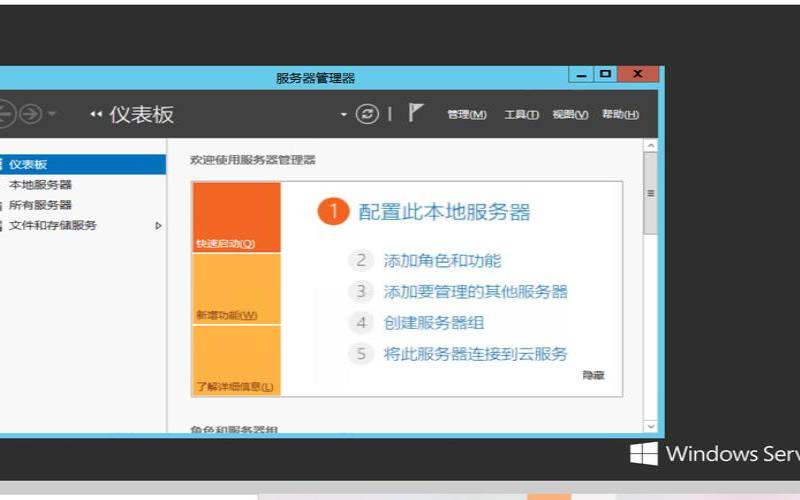Viewport: 800px width, 500px height.
Task: Click the 创建服务器组 link
Action: pos(434,323)
